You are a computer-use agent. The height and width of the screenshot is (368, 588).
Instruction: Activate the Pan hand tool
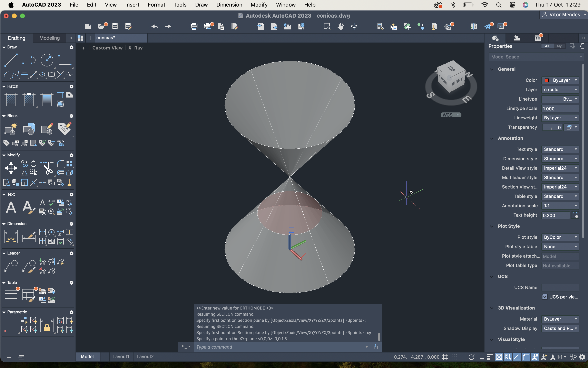pyautogui.click(x=341, y=26)
